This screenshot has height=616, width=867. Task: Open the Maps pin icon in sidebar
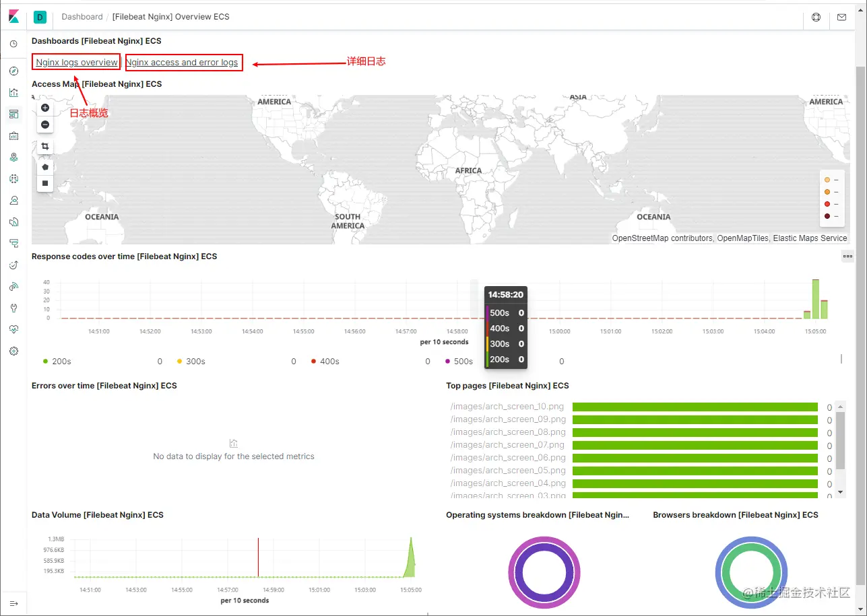tap(13, 157)
